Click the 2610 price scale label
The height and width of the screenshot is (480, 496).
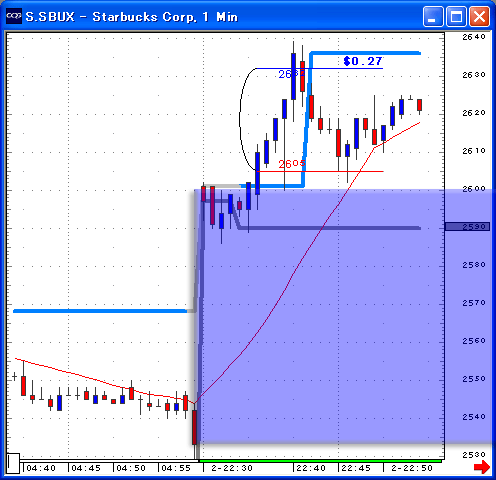pos(474,151)
